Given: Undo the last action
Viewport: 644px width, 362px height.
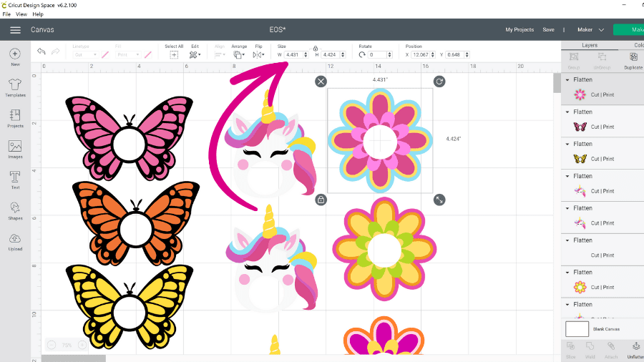Looking at the screenshot, I should pos(41,52).
